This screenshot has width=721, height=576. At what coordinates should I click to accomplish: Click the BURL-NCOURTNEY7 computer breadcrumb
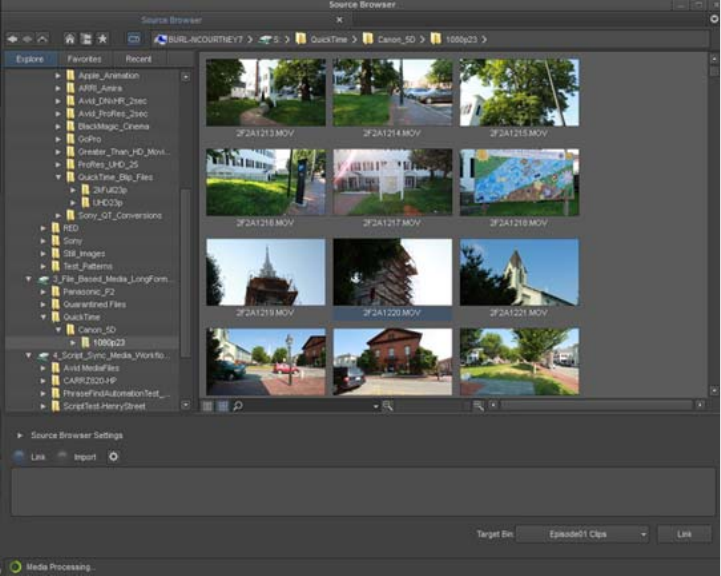tap(199, 40)
